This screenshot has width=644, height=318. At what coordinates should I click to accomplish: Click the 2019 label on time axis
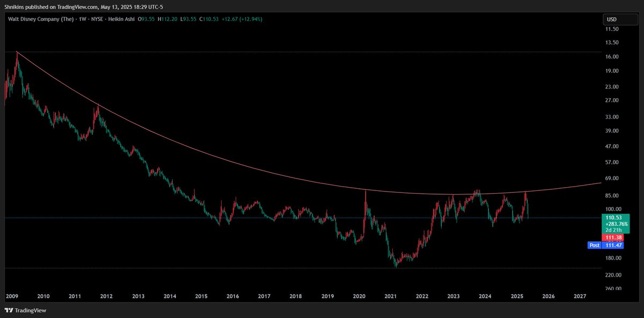pyautogui.click(x=327, y=297)
